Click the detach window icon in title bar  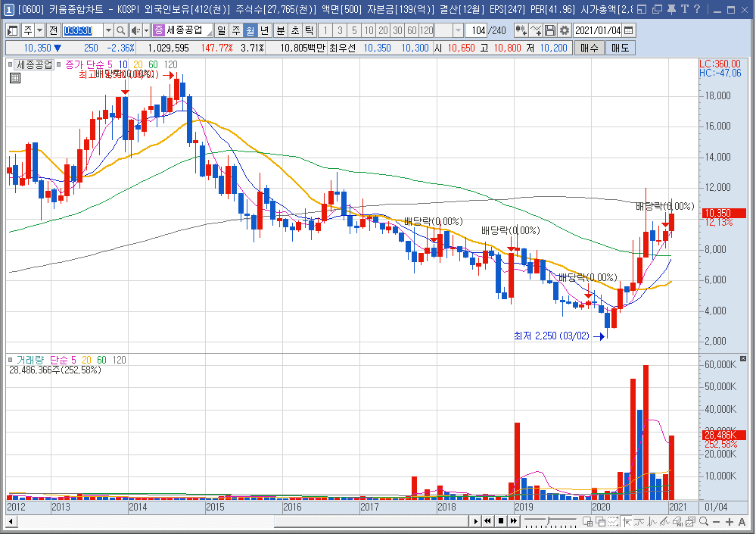[657, 9]
